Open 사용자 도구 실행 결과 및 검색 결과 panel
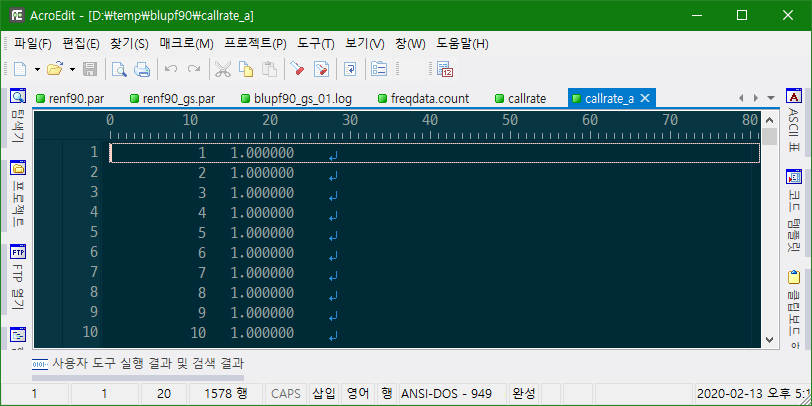 [138, 364]
